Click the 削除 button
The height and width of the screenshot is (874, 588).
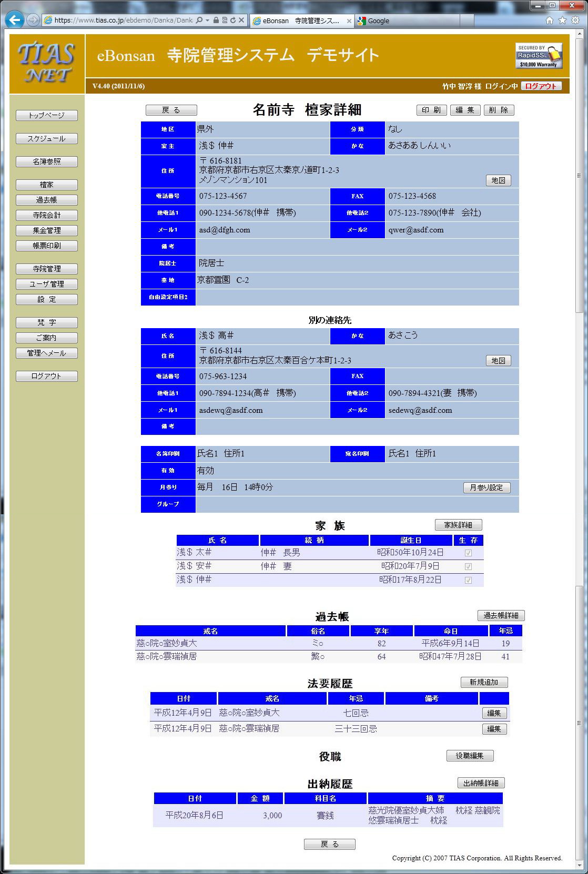click(x=499, y=110)
